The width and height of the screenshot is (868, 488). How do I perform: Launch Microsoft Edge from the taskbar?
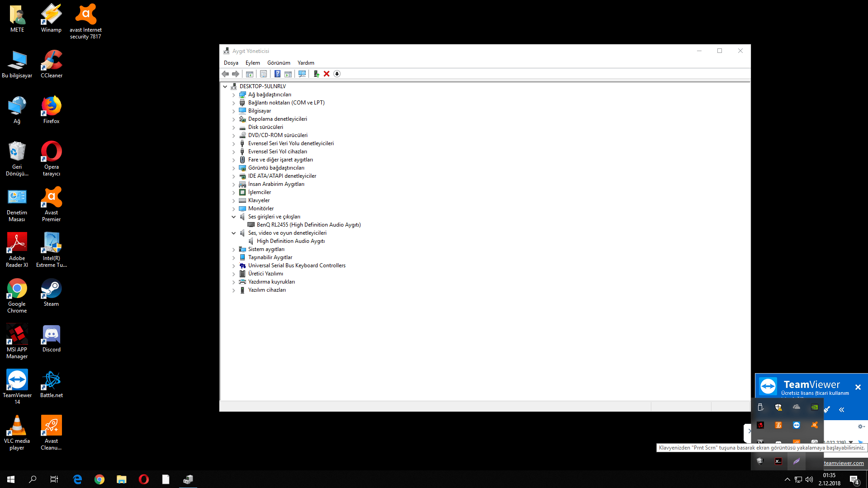[78, 479]
